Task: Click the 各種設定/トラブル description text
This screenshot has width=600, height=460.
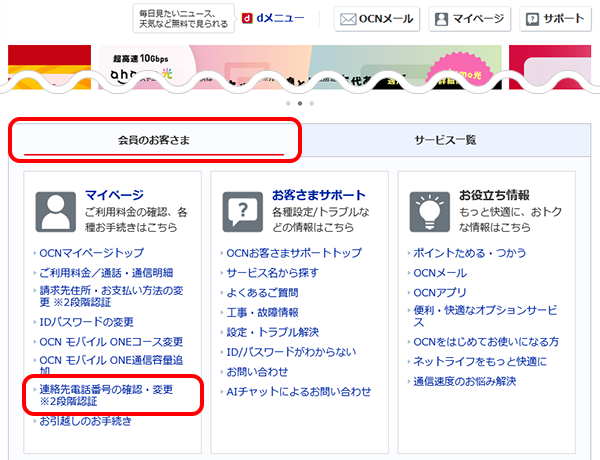Action: (x=321, y=220)
